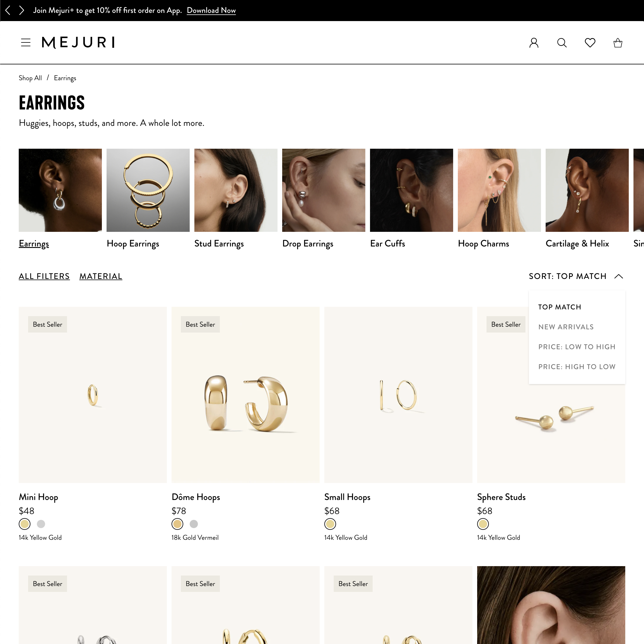The height and width of the screenshot is (644, 644).
Task: Click the Download Now link
Action: [x=211, y=10]
